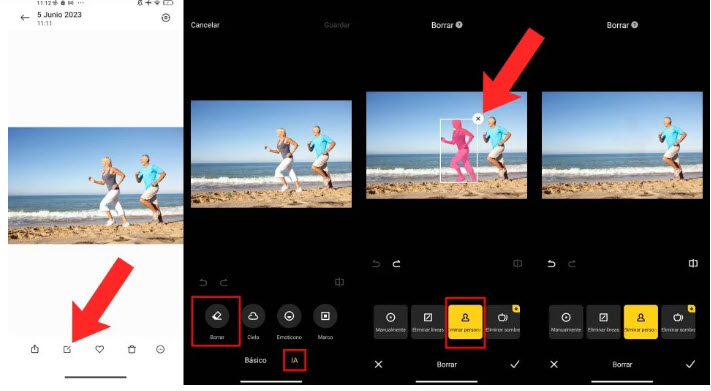Mark photo as favorite with heart icon
Image resolution: width=711 pixels, height=391 pixels.
99,349
